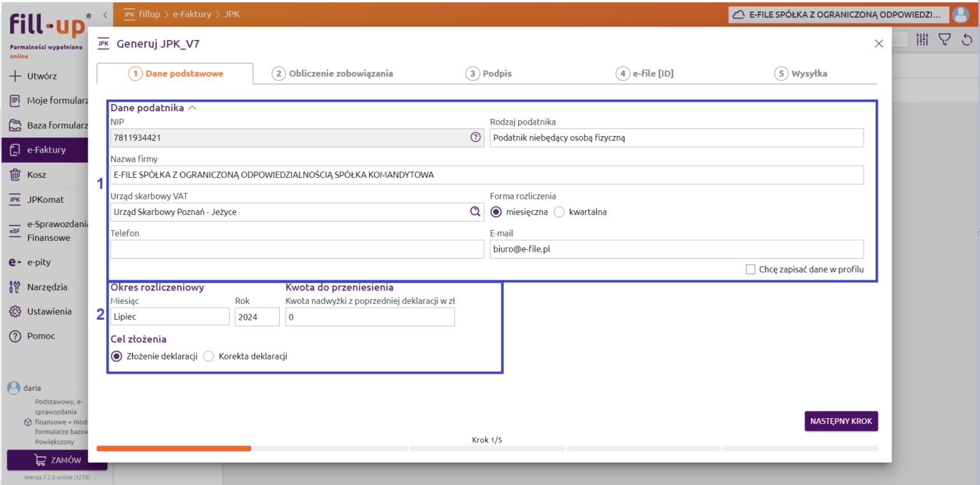This screenshot has width=980, height=485.
Task: Switch to Obliczenie zobowiązania tab
Action: coord(333,73)
